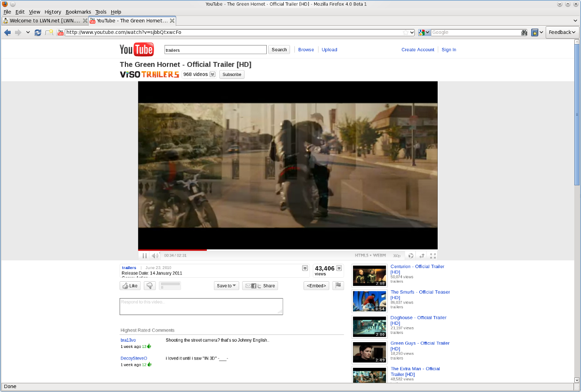This screenshot has height=392, width=581.
Task: Open the Bookmarks menu
Action: click(x=78, y=12)
